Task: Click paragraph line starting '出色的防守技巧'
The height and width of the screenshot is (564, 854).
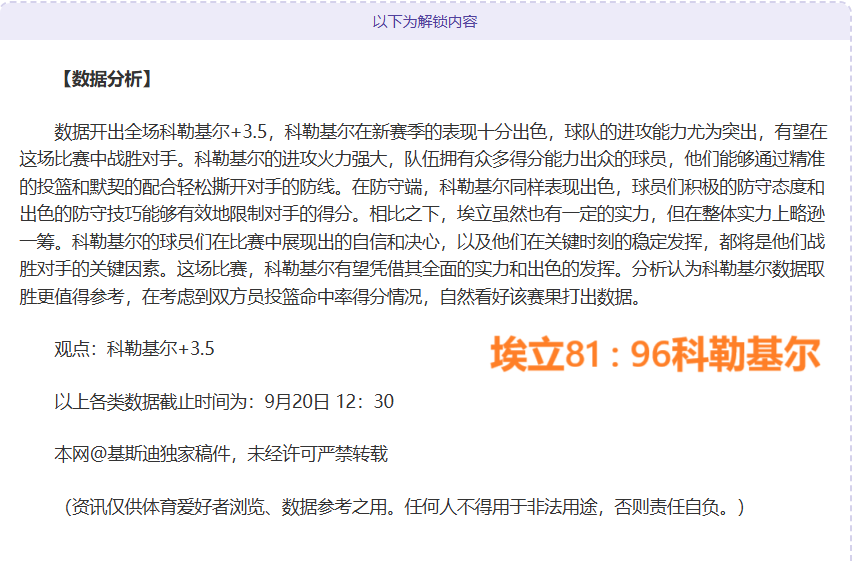Action: 423,214
